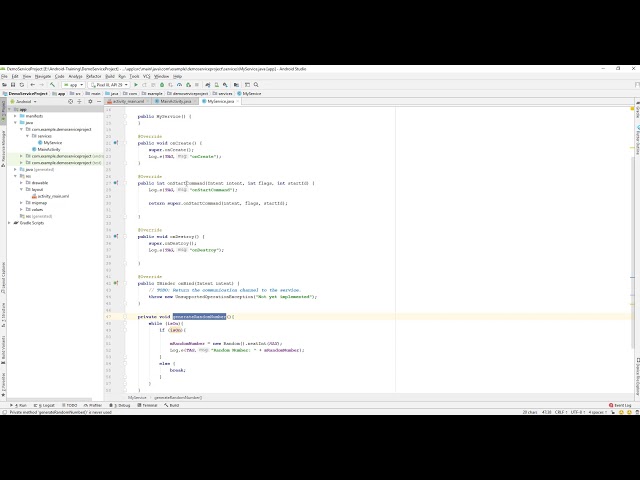Click override gutter icon beside onCreate
This screenshot has width=640, height=480.
pyautogui.click(x=116, y=143)
